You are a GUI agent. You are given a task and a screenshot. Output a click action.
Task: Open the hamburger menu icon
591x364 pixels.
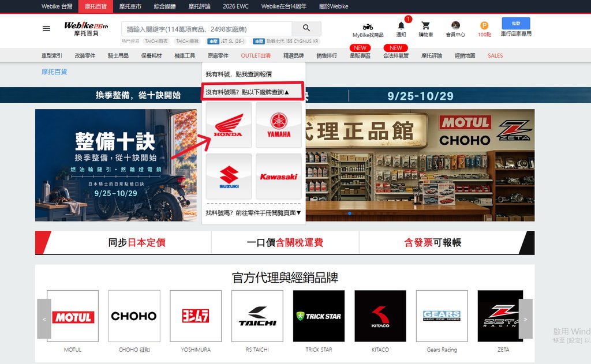(46, 28)
